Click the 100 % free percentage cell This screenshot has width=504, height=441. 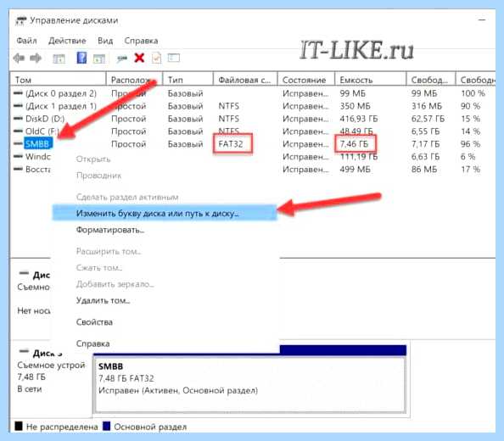(x=473, y=93)
